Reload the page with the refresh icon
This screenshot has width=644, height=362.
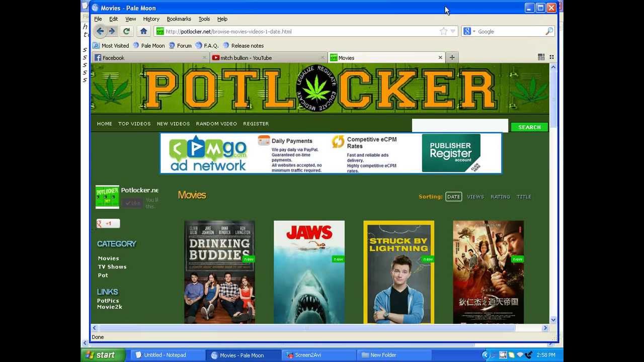tap(126, 31)
